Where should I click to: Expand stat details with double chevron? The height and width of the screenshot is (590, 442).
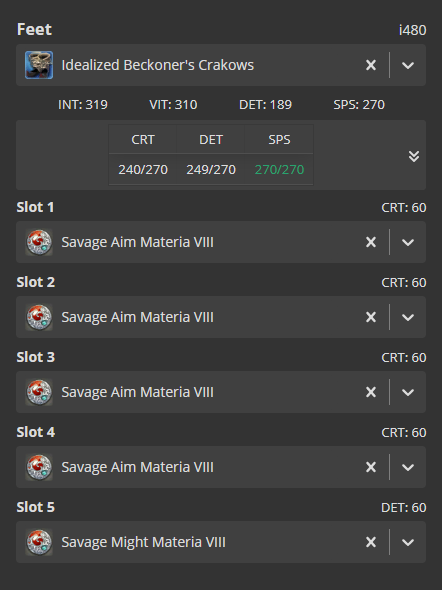point(414,156)
